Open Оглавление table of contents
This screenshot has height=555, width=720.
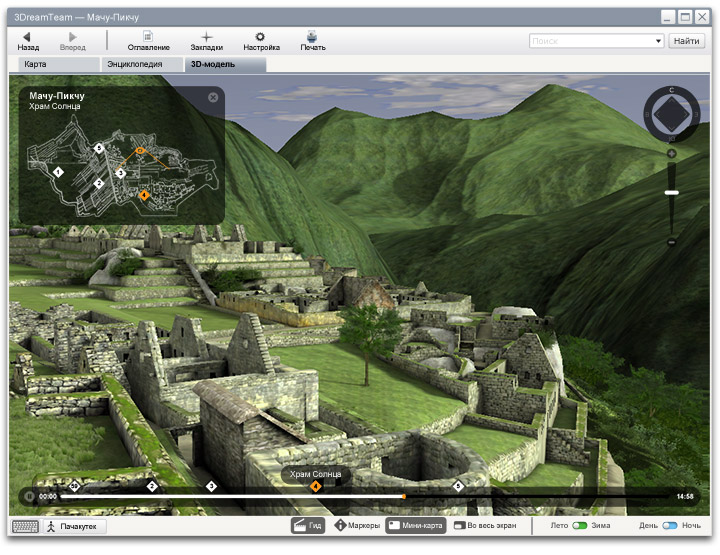[148, 38]
